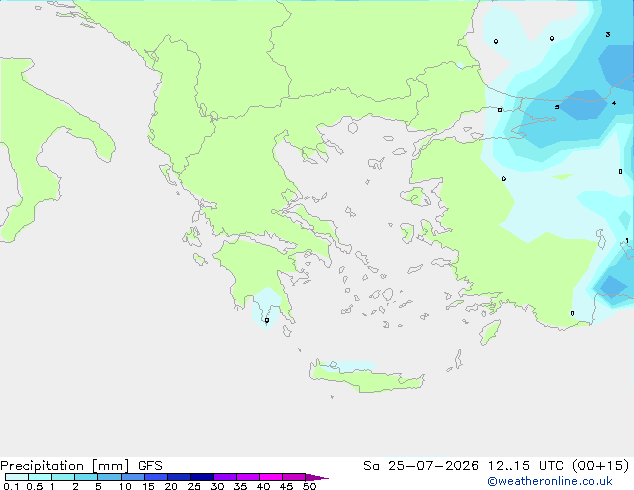
Task: Click the 2–5 mm legend color swatch
Action: [86, 477]
